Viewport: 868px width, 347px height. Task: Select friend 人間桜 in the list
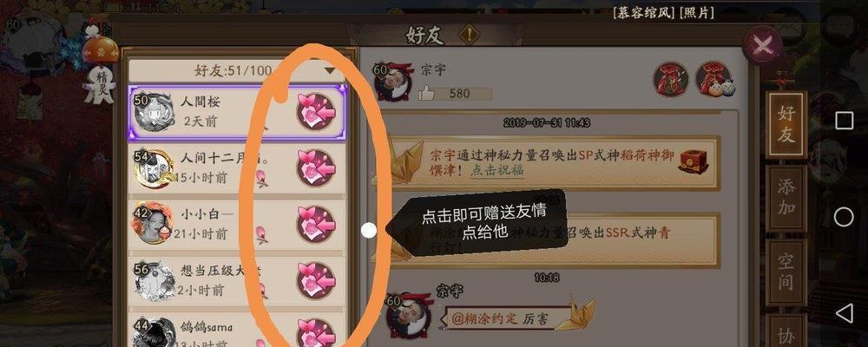click(x=237, y=113)
